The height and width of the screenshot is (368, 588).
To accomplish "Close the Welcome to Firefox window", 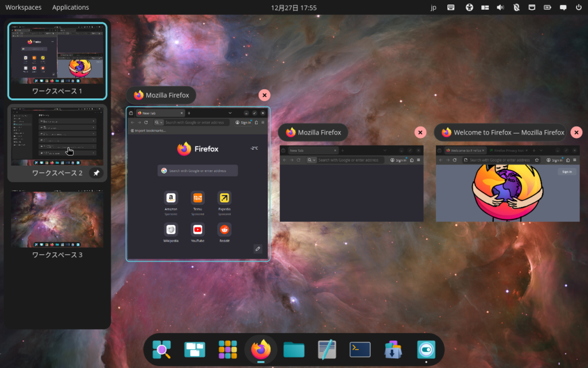I will point(576,132).
